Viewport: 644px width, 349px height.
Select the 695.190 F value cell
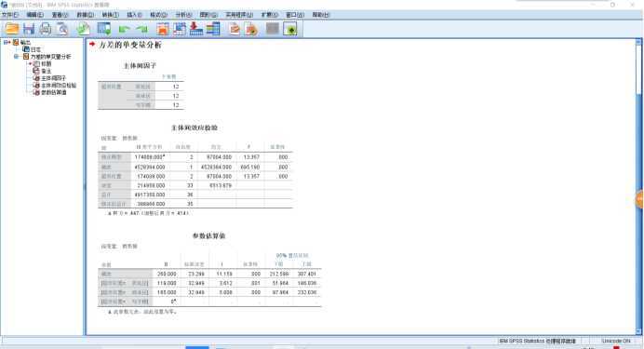(250, 168)
